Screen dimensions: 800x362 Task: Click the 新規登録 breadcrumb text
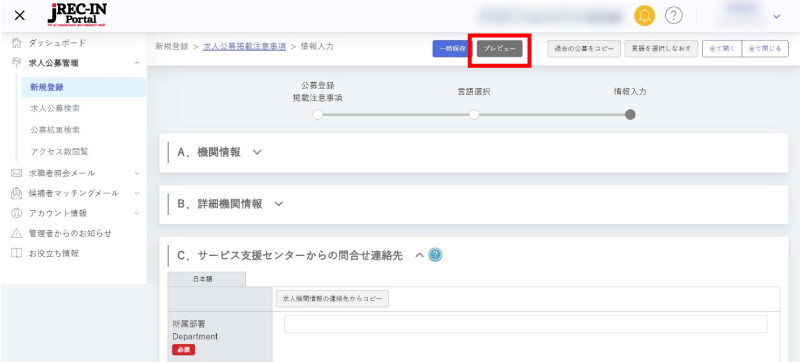pos(172,46)
